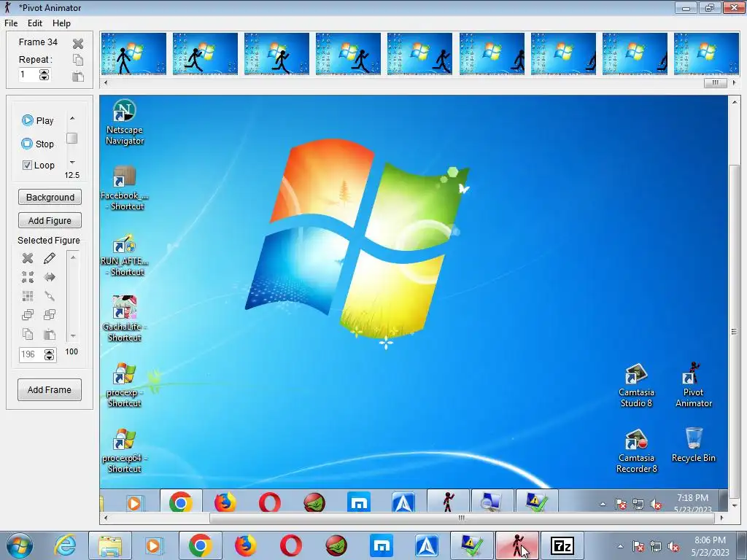The width and height of the screenshot is (747, 560).
Task: Click the timeline horizontal scrollbar thumb
Action: [x=716, y=82]
